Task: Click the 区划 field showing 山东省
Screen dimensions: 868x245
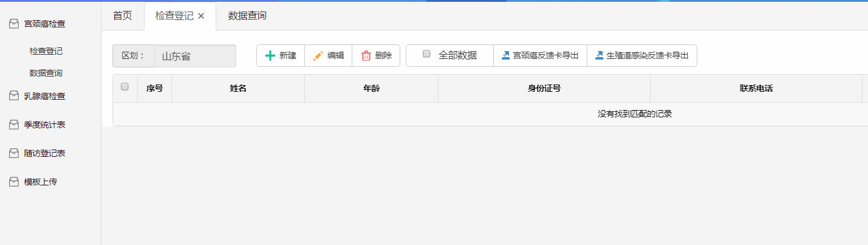Action: [x=194, y=56]
